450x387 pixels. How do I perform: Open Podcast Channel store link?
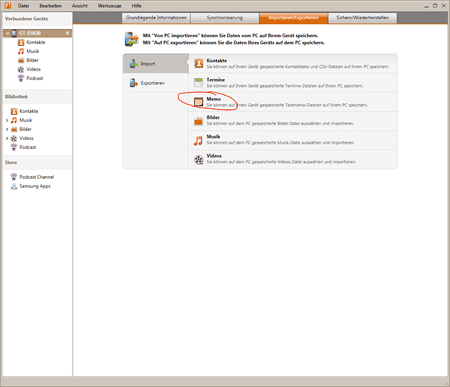37,177
